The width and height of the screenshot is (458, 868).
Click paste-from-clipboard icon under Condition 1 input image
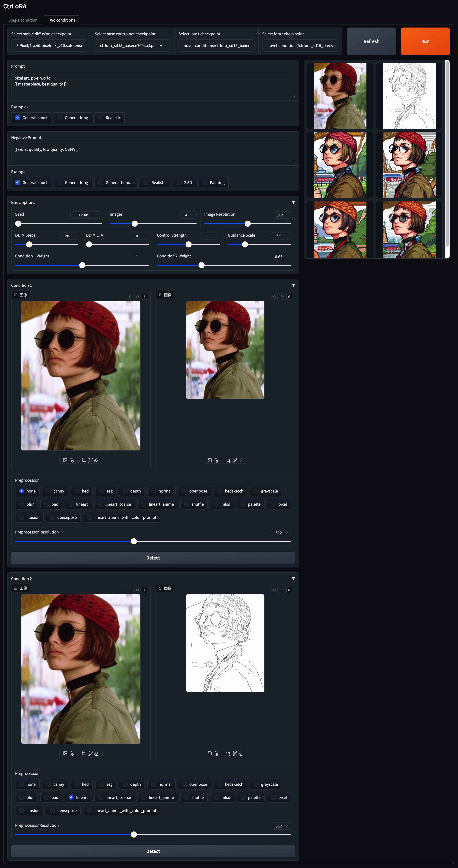pos(71,460)
